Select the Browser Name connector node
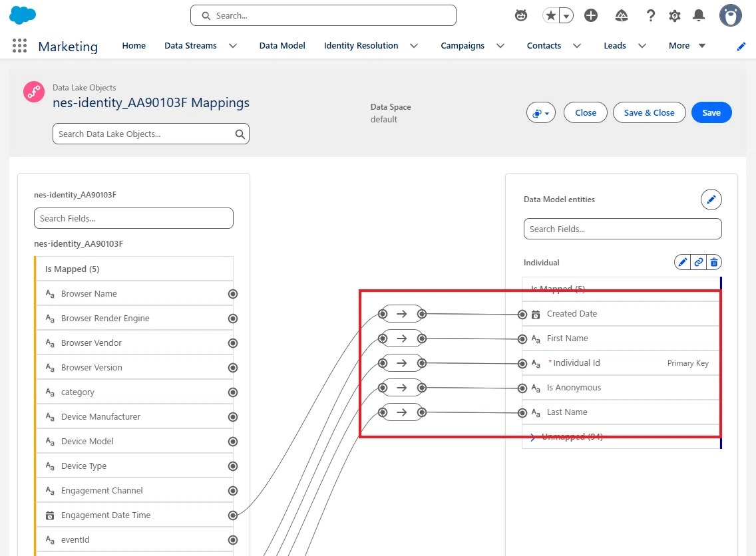 pos(233,294)
